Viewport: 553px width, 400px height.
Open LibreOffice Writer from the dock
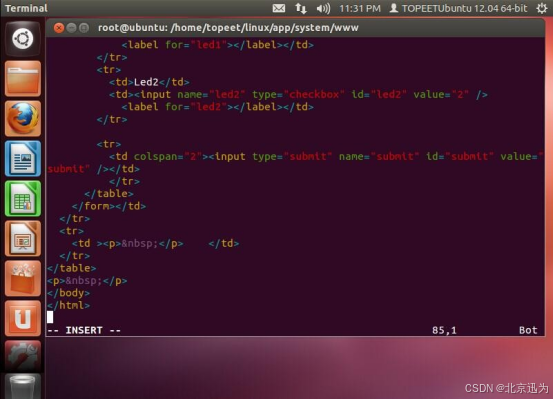[x=23, y=158]
